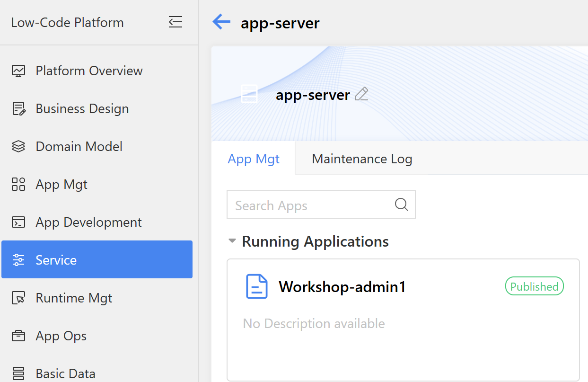This screenshot has height=382, width=588.
Task: Open Service in the sidebar
Action: pyautogui.click(x=56, y=260)
